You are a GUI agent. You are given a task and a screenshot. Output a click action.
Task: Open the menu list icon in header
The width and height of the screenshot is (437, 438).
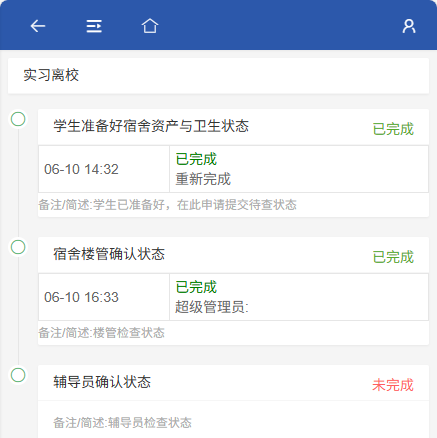[x=94, y=26]
